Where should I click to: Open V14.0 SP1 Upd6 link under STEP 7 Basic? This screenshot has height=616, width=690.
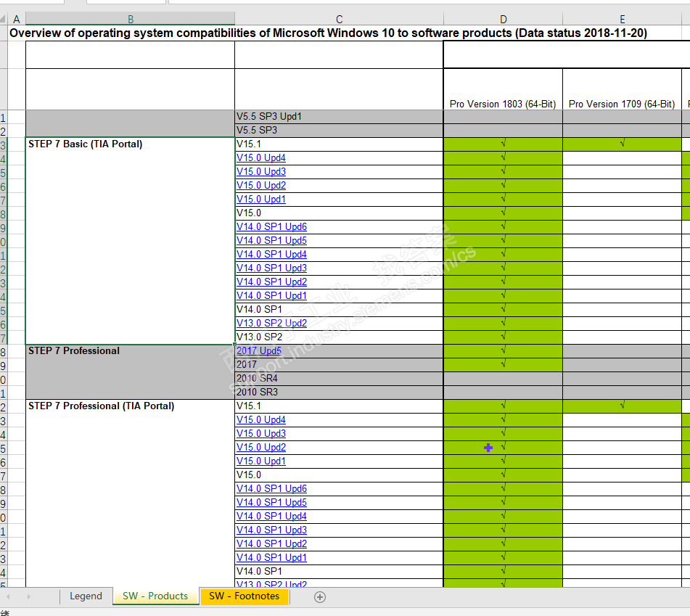271,226
